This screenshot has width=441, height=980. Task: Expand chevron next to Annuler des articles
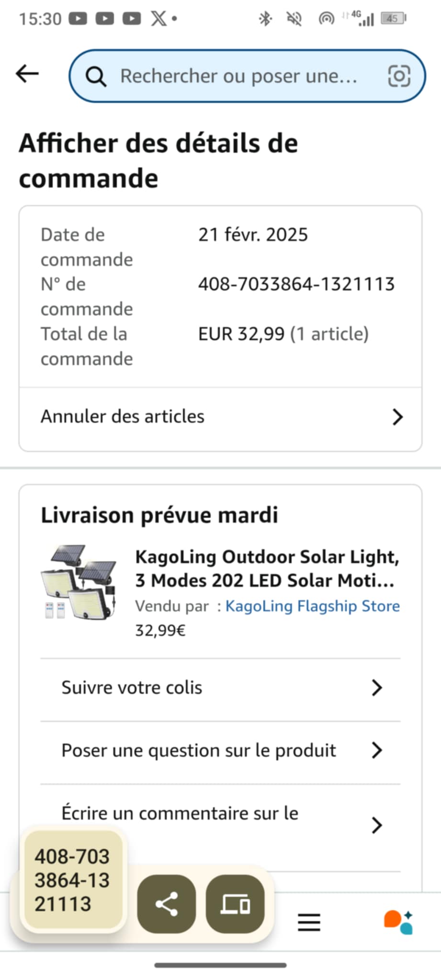coord(397,417)
